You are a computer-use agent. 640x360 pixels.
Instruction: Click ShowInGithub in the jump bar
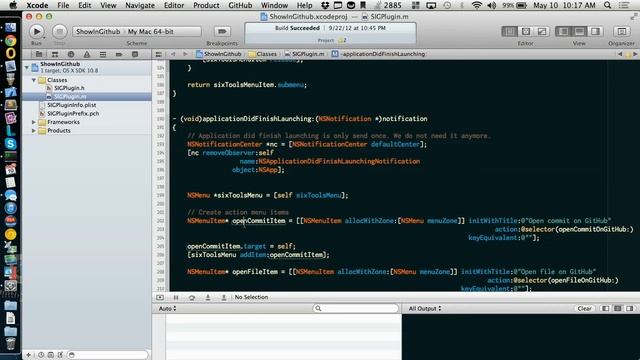point(219,54)
